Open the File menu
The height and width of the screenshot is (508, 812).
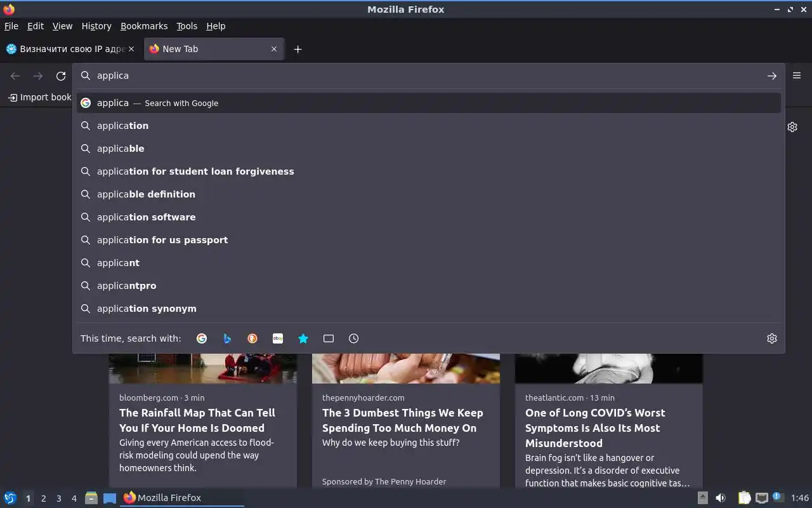coord(11,26)
